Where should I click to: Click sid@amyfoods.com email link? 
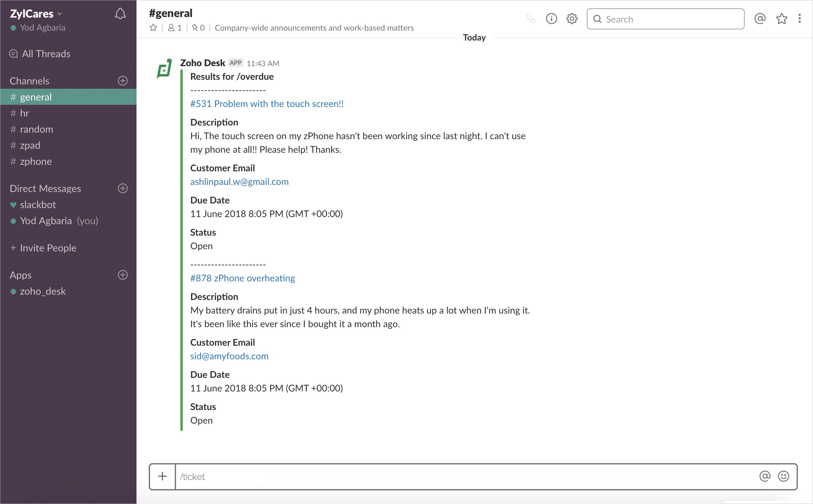tap(229, 356)
